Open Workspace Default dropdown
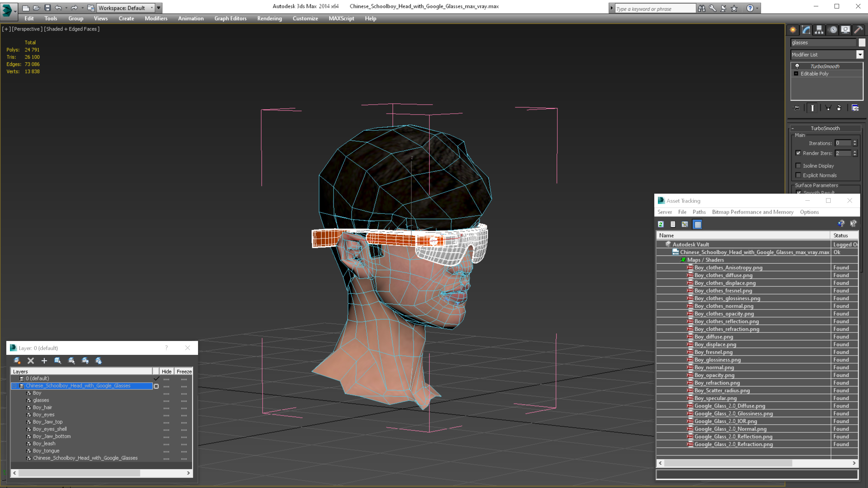Image resolution: width=868 pixels, height=488 pixels. pyautogui.click(x=125, y=8)
